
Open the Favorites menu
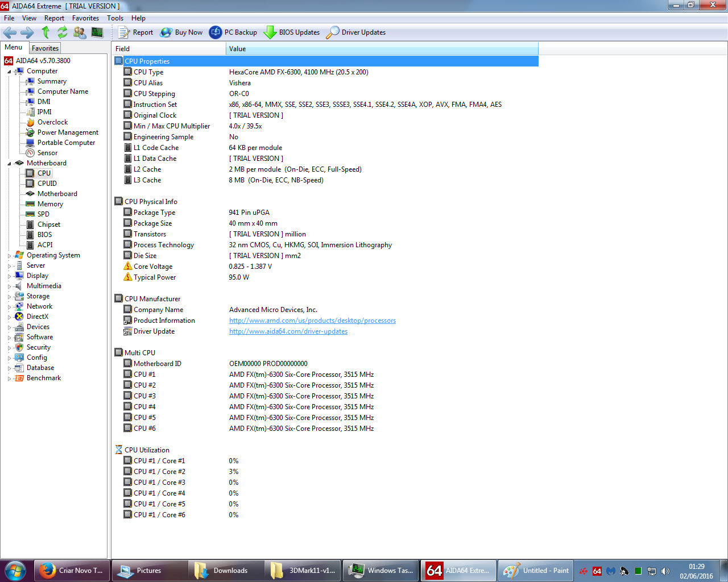[85, 18]
